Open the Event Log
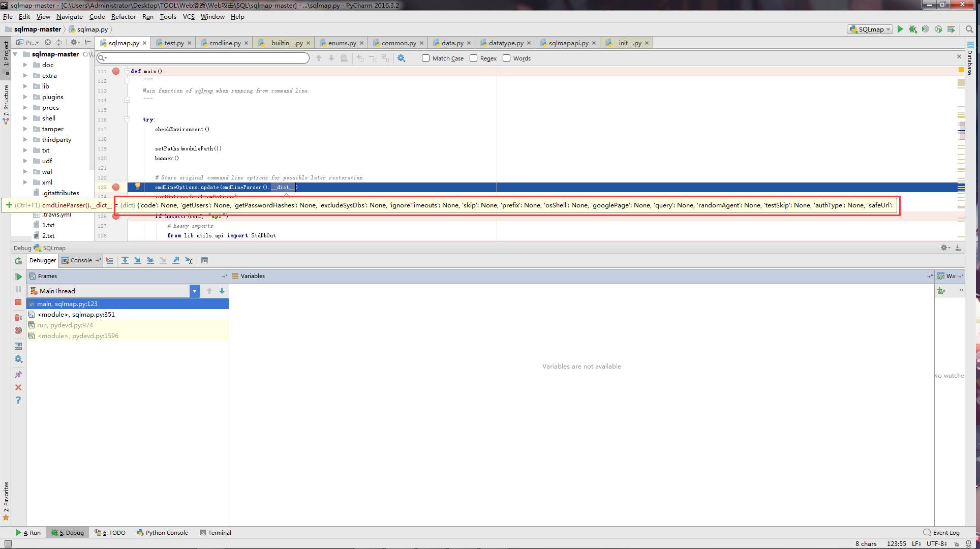The image size is (980, 549). pyautogui.click(x=941, y=533)
